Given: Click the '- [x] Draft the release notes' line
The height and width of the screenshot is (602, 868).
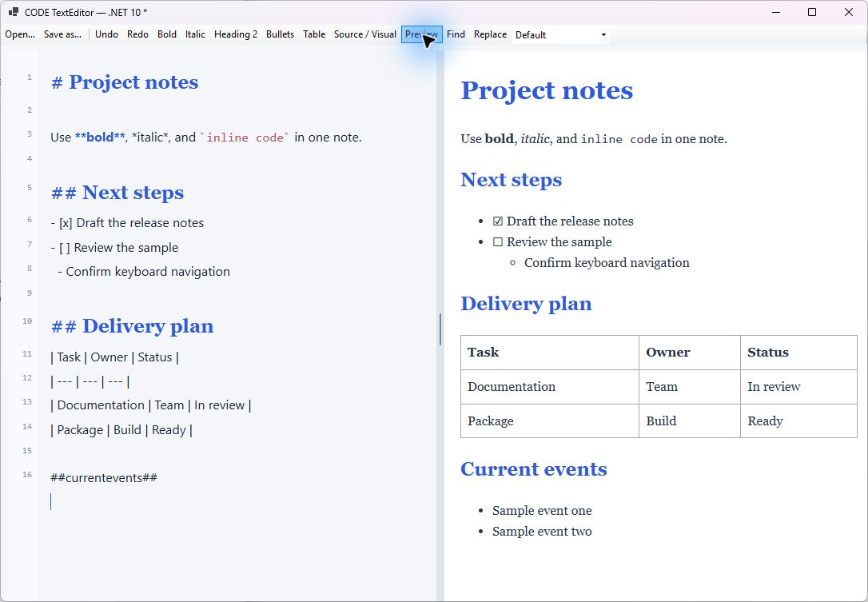Looking at the screenshot, I should [127, 223].
